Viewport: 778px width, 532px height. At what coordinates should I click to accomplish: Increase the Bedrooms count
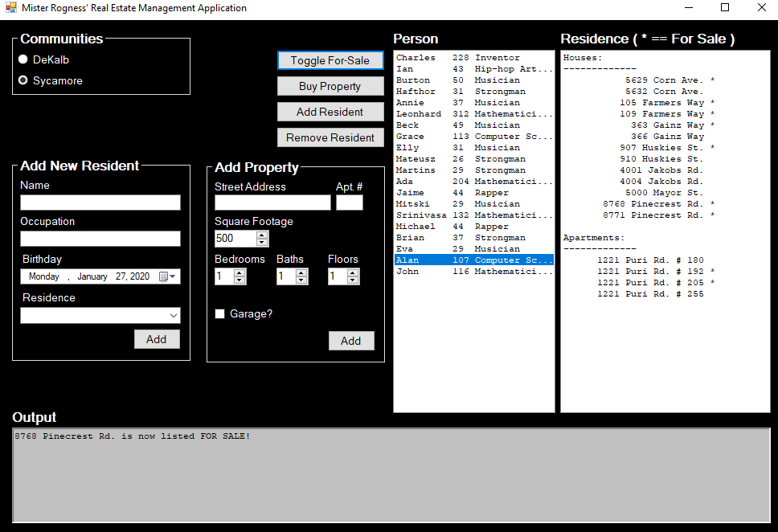click(x=240, y=272)
